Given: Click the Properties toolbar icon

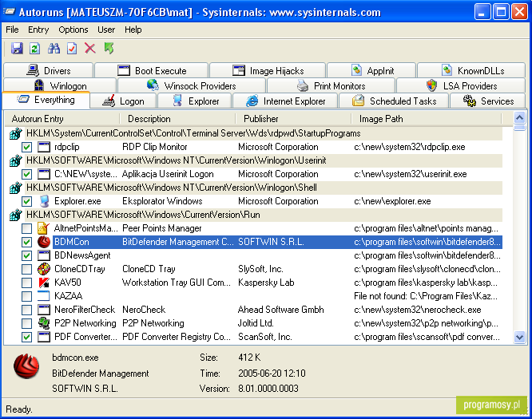Looking at the screenshot, I should tap(72, 49).
